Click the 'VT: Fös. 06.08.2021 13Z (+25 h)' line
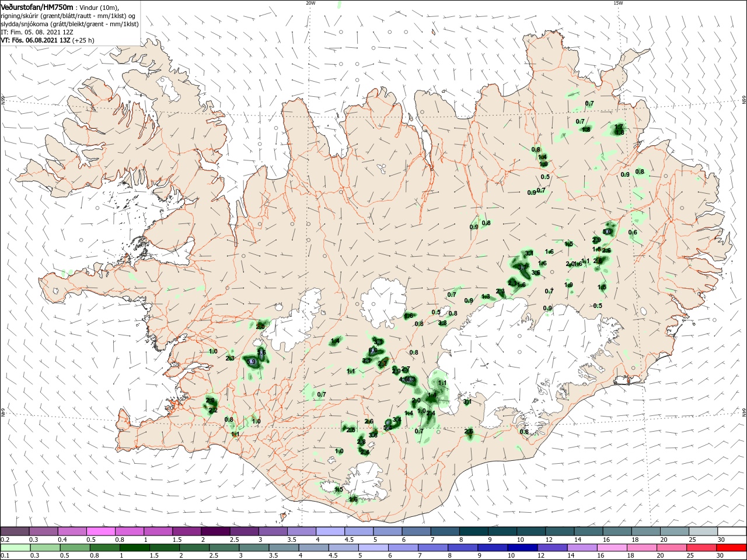747x560 pixels. (48, 40)
